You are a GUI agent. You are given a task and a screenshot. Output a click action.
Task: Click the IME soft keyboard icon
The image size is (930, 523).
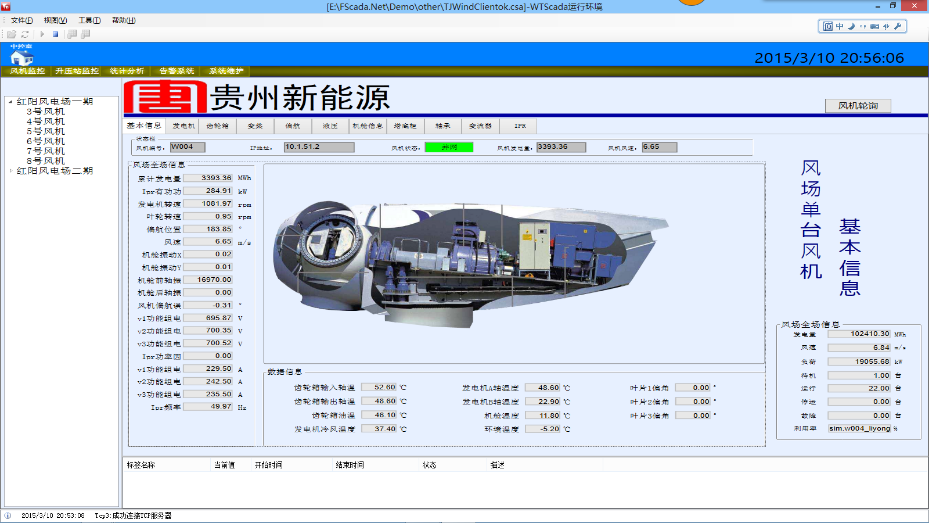[874, 26]
